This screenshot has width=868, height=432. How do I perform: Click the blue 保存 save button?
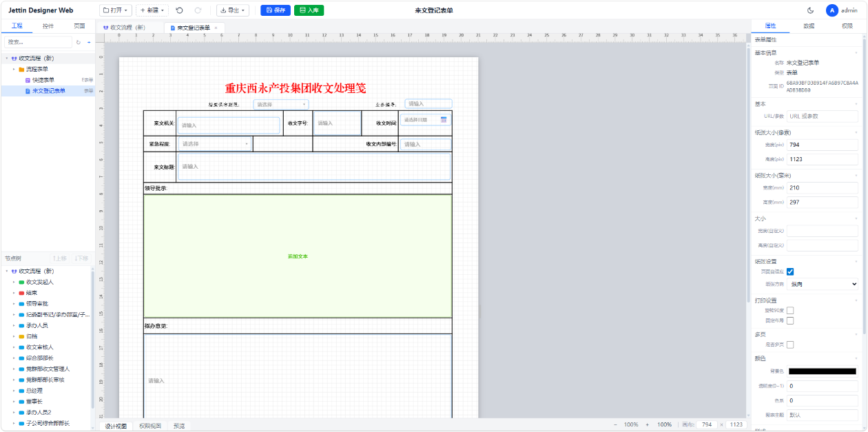click(x=276, y=10)
